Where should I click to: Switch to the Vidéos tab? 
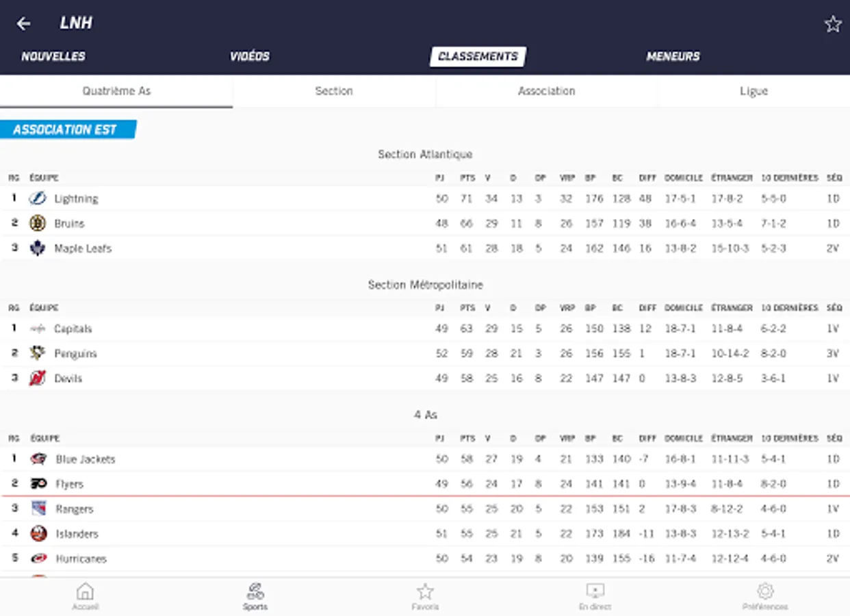(250, 57)
